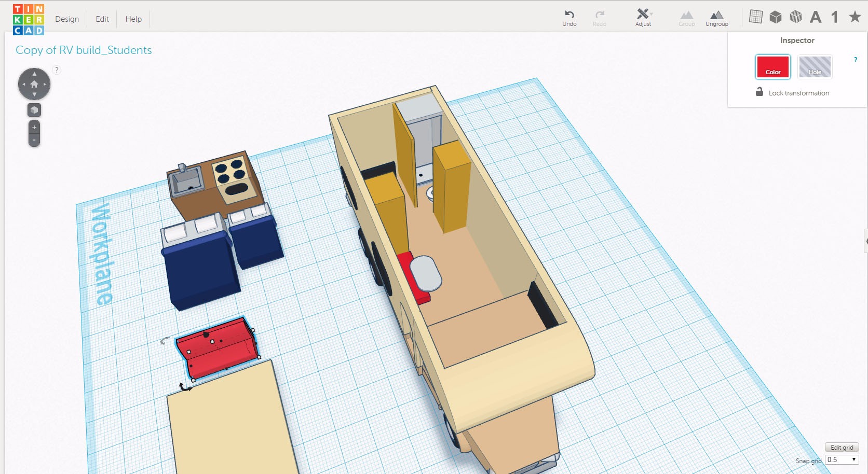Viewport: 868px width, 474px height.
Task: Click the Edit grid button
Action: click(842, 447)
